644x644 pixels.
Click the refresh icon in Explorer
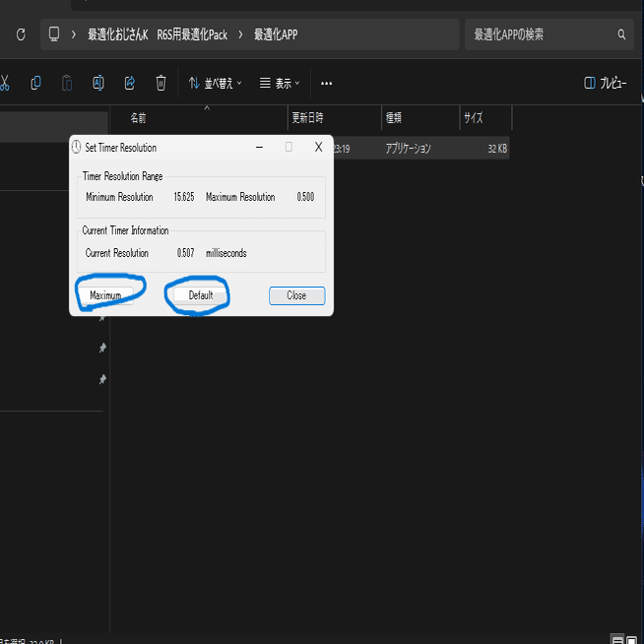point(21,34)
